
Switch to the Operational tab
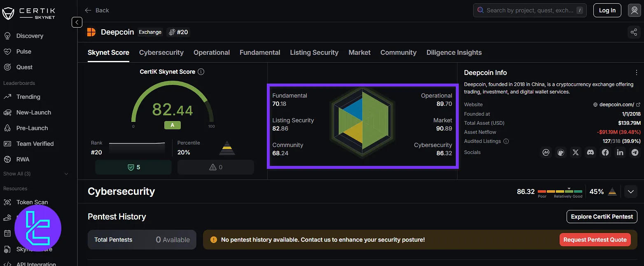212,53
